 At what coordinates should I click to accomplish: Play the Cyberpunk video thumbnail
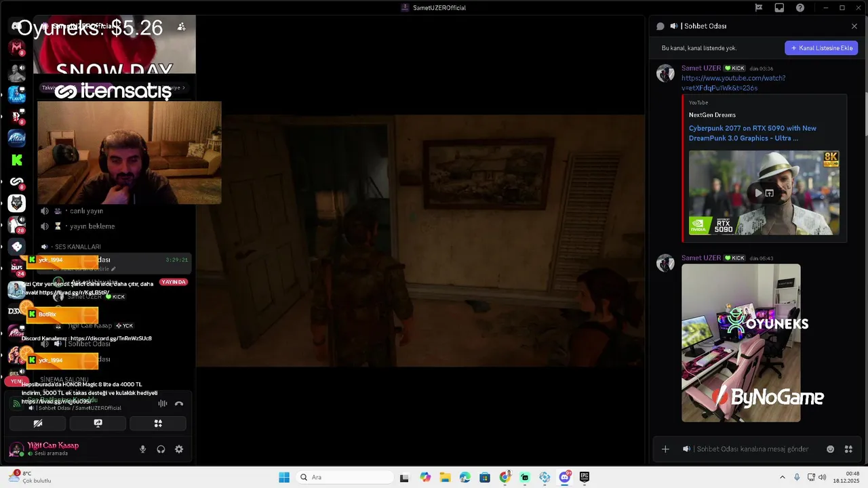(758, 193)
